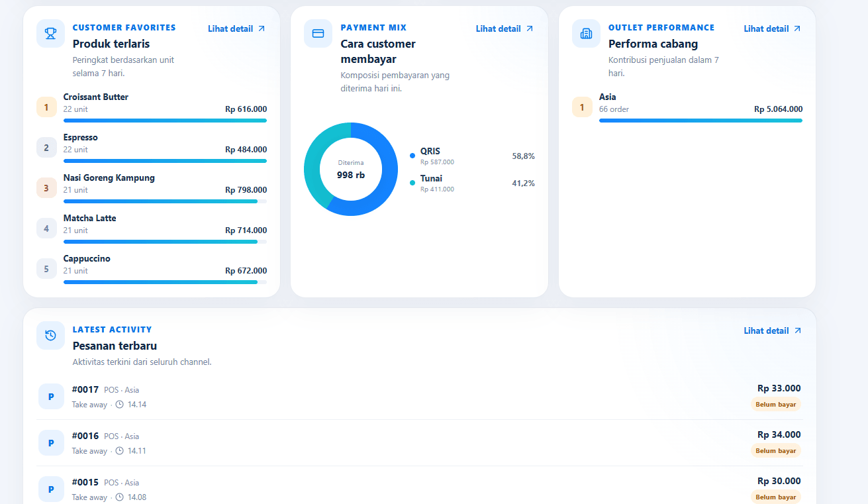Select order number #0017
868x504 pixels.
coord(85,389)
